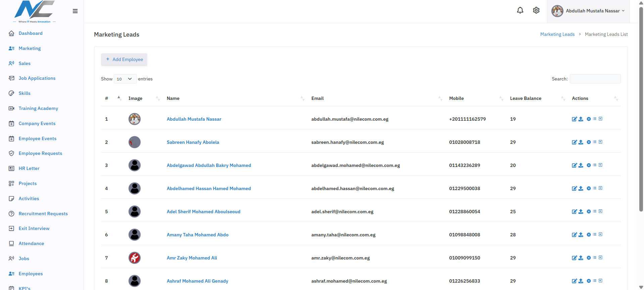Click Amr Zaky's red avatar image
The width and height of the screenshot is (644, 290).
tap(135, 258)
